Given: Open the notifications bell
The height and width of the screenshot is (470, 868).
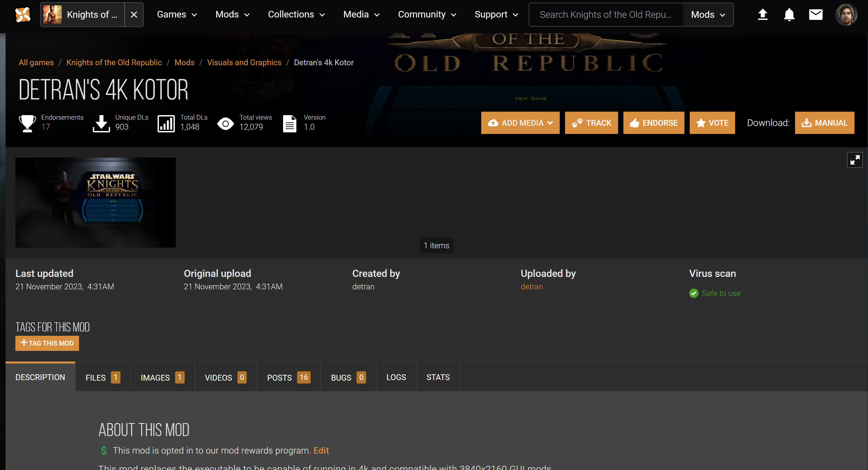Looking at the screenshot, I should (789, 15).
